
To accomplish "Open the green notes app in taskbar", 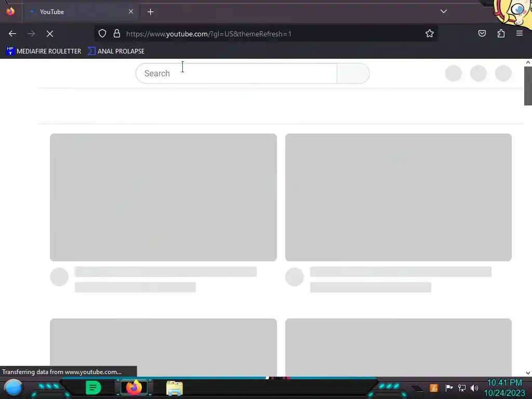I will [x=94, y=388].
